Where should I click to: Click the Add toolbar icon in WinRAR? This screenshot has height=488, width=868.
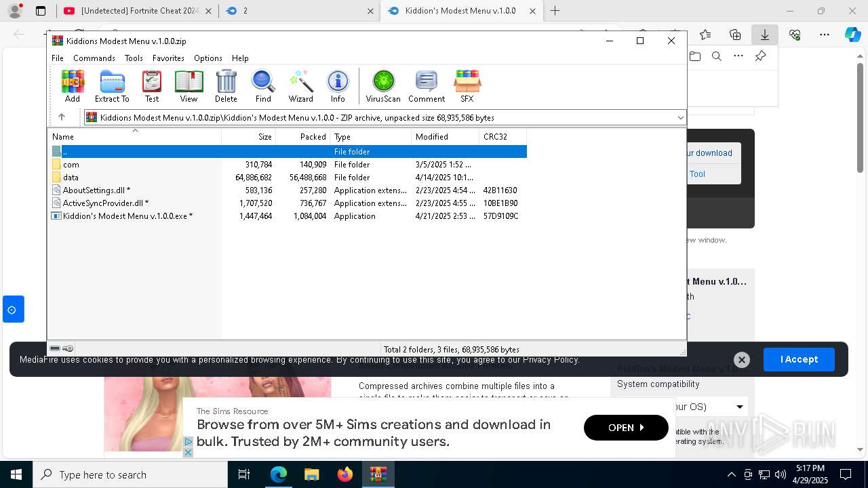click(x=73, y=86)
